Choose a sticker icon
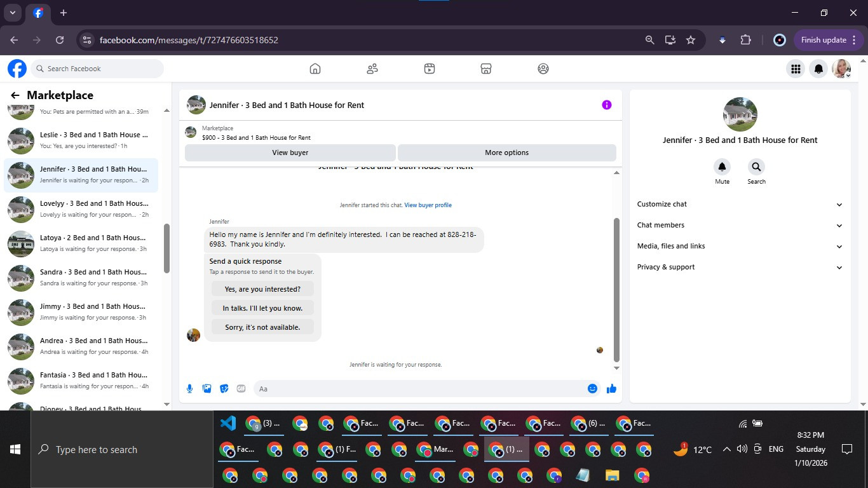Viewport: 868px width, 488px height. click(224, 389)
